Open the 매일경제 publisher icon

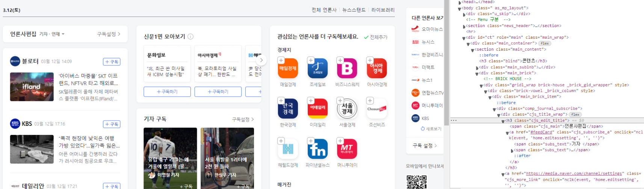(288, 68)
